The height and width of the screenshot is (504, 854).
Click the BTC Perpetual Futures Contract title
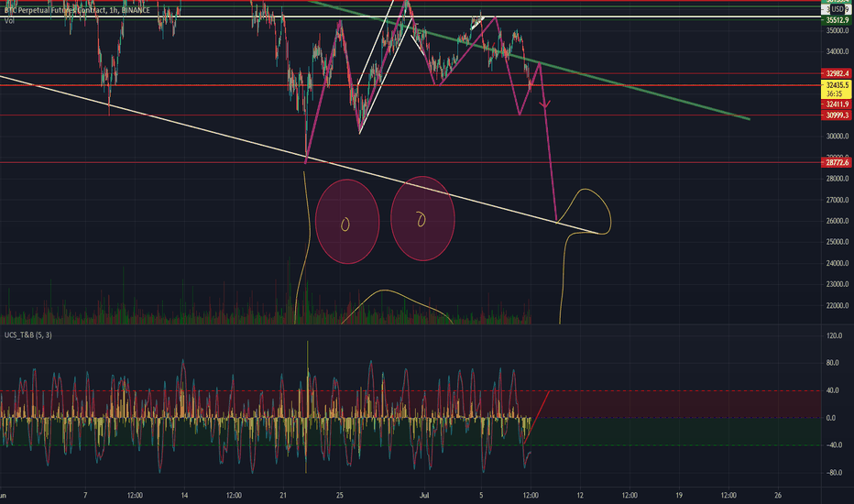point(77,10)
